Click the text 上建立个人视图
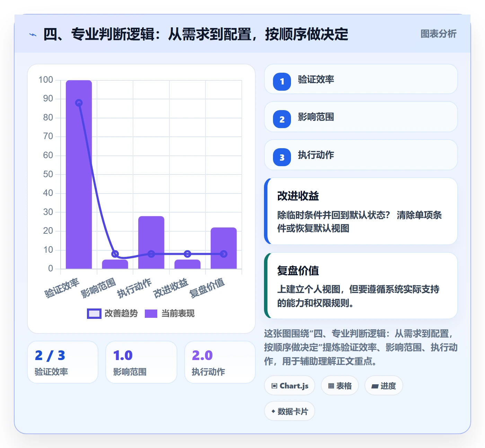485x448 pixels. 310,289
